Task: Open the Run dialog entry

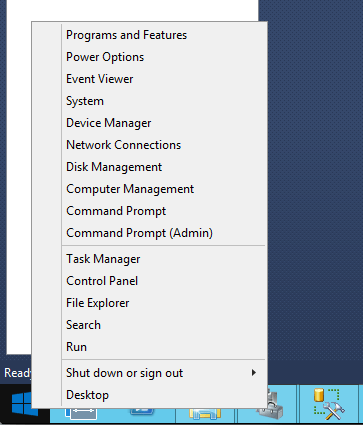Action: click(x=76, y=347)
